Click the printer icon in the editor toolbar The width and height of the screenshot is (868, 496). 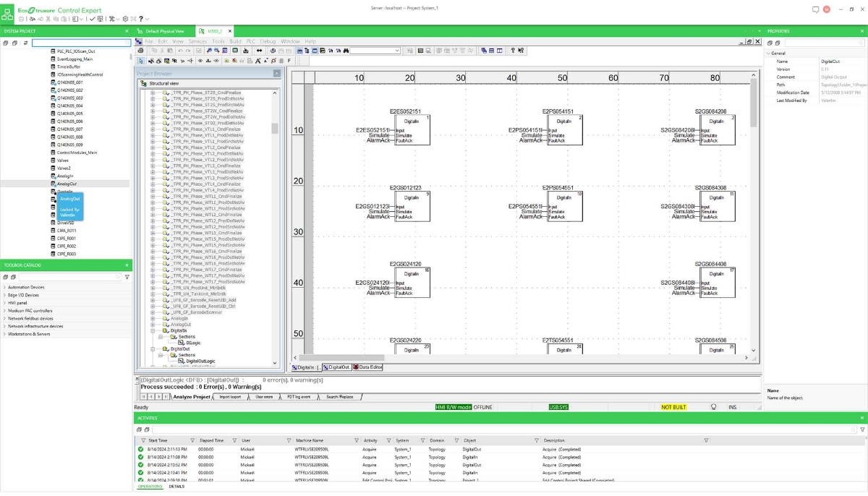pos(141,51)
